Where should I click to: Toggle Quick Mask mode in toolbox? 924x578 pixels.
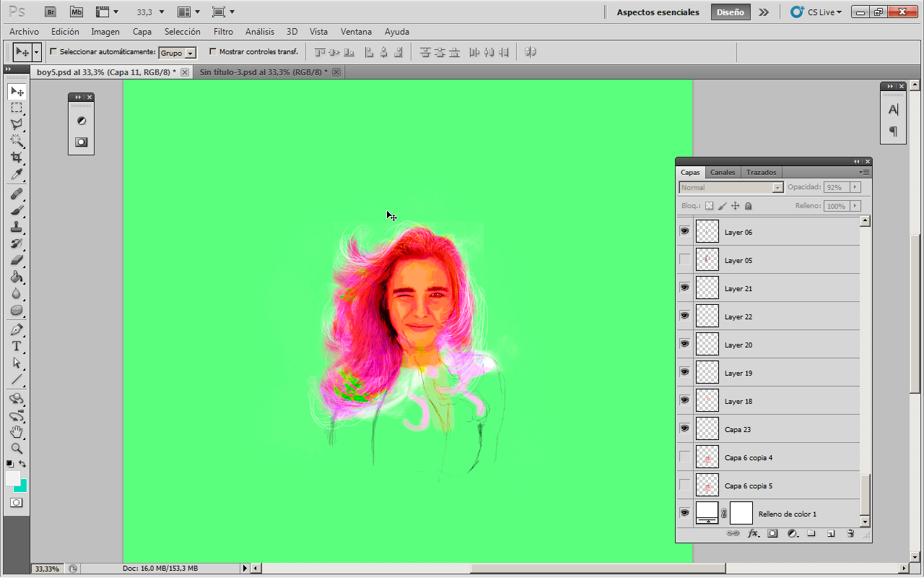[16, 502]
